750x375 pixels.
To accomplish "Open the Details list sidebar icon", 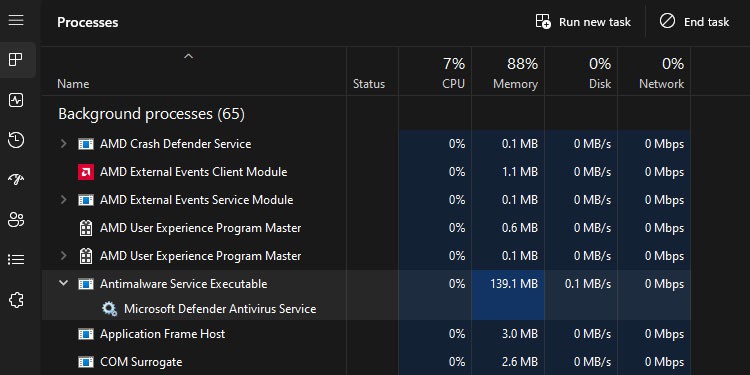I will point(16,260).
